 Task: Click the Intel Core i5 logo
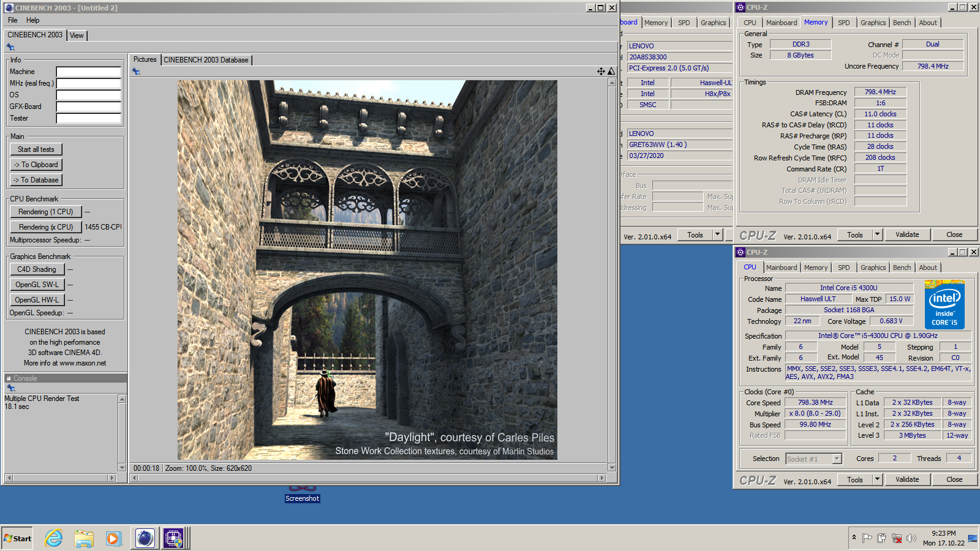(944, 304)
